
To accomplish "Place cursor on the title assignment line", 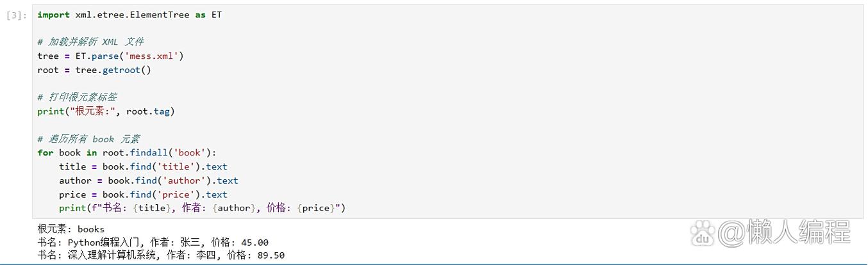I will (143, 166).
